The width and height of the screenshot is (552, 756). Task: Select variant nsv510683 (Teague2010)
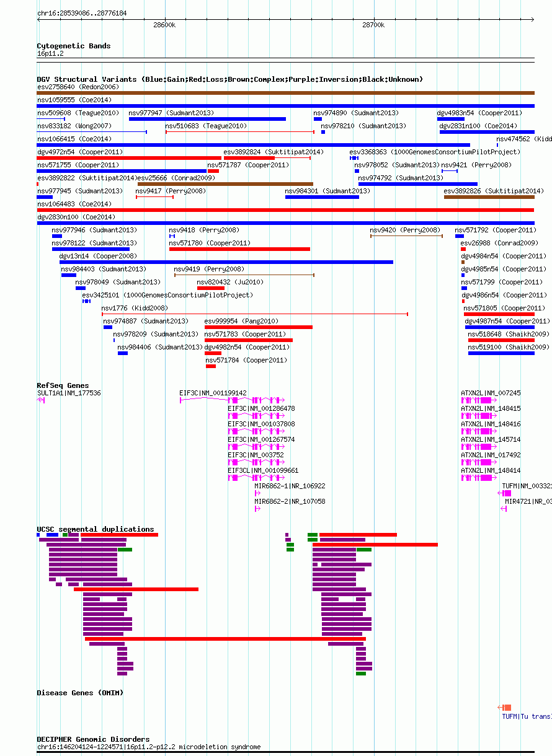point(206,126)
